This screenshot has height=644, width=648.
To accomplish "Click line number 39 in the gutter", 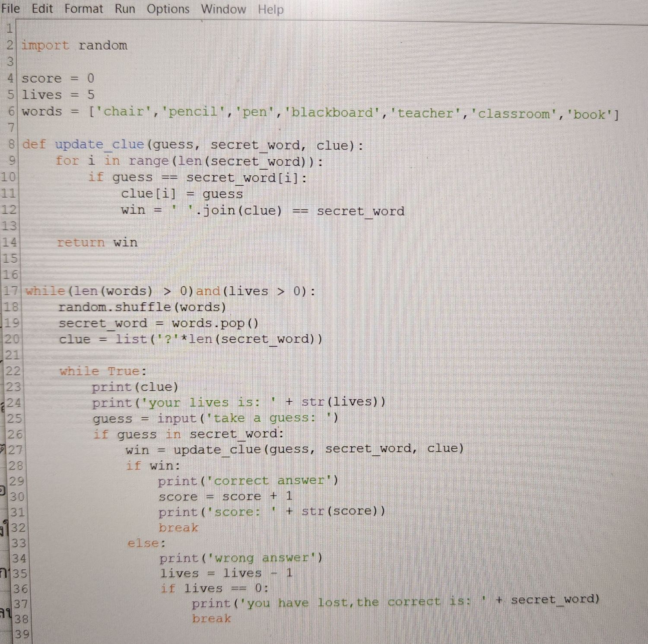I will [22, 634].
